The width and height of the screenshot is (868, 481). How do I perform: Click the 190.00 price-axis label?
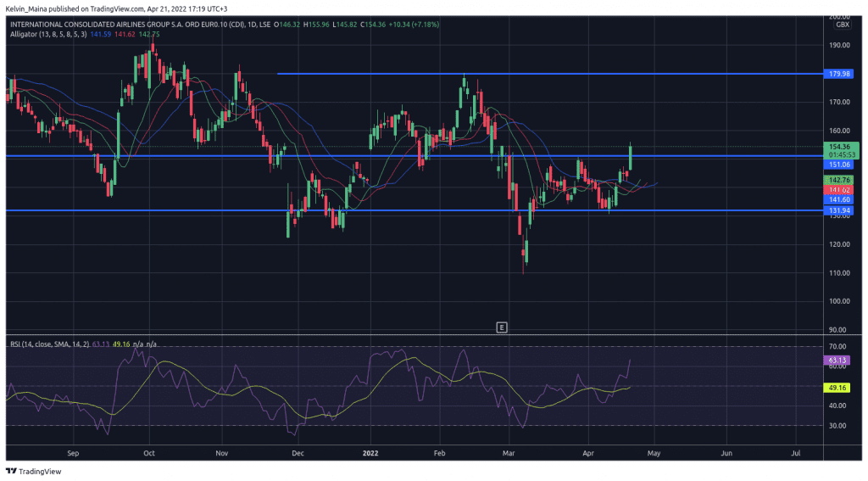(839, 46)
